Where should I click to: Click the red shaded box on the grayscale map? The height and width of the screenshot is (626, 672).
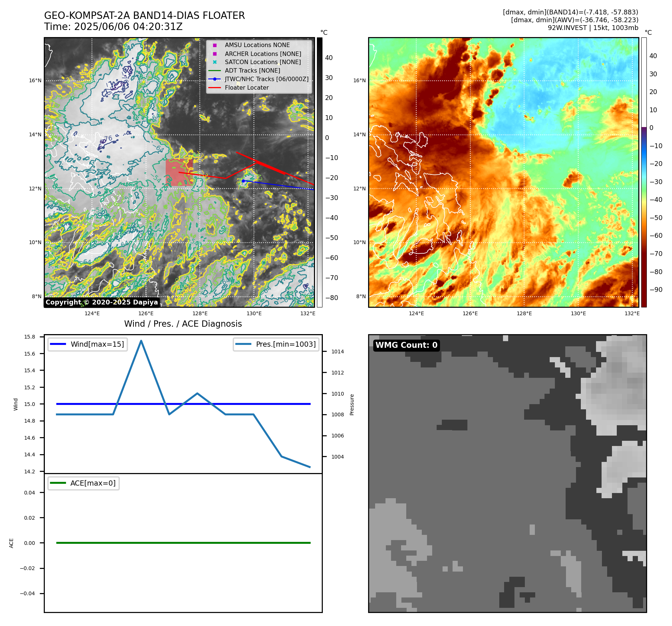[x=179, y=173]
